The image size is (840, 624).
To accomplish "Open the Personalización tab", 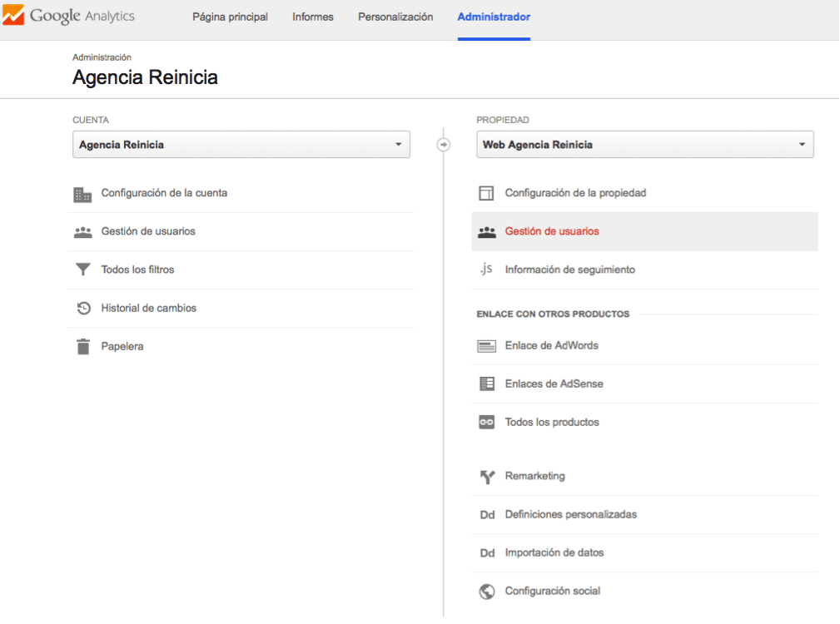I will pyautogui.click(x=395, y=17).
